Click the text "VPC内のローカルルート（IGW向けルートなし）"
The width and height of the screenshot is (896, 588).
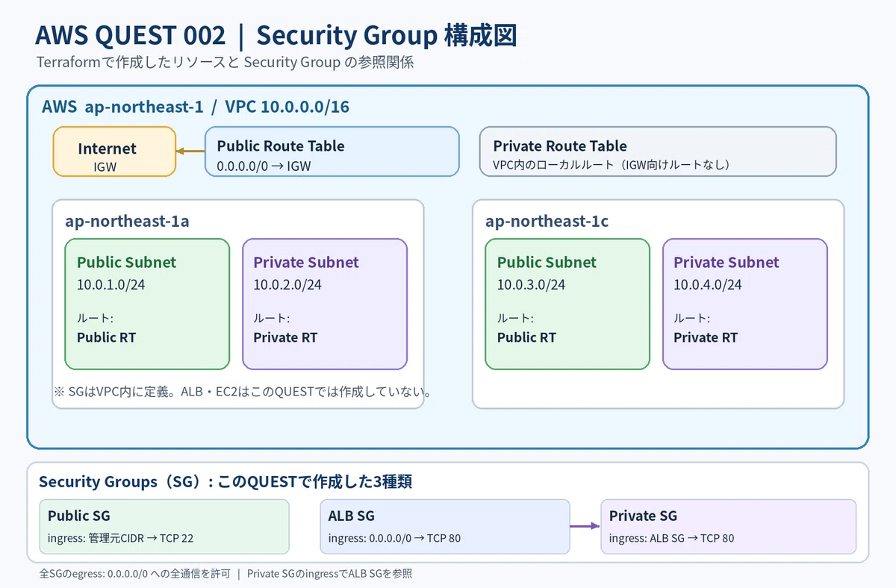(612, 165)
